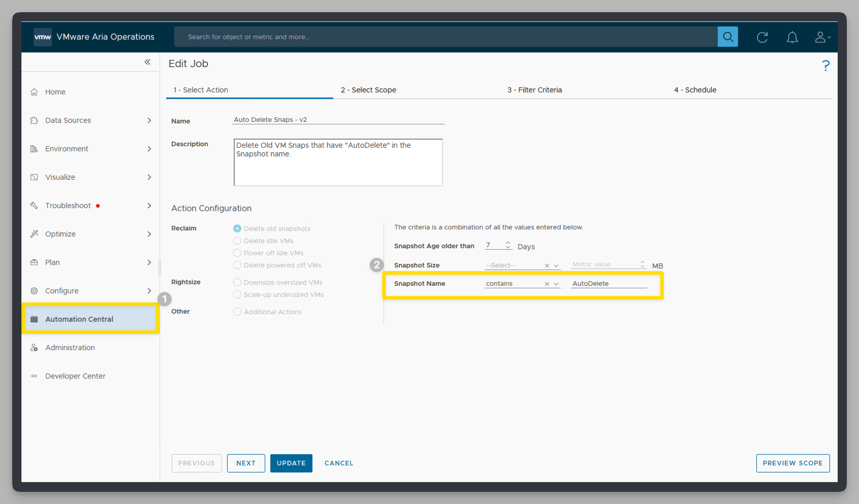The image size is (859, 504).
Task: Clear the Snapshot Size selection X
Action: click(547, 266)
